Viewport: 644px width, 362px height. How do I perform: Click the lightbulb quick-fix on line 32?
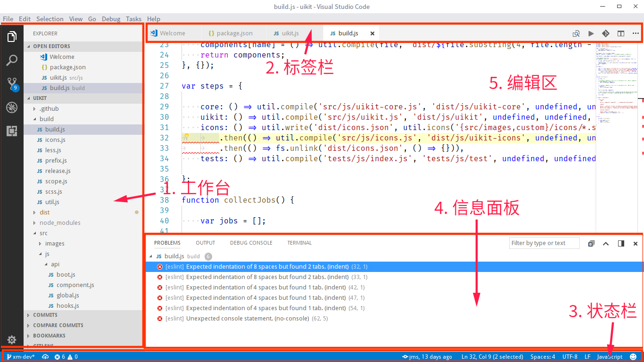[x=186, y=137]
